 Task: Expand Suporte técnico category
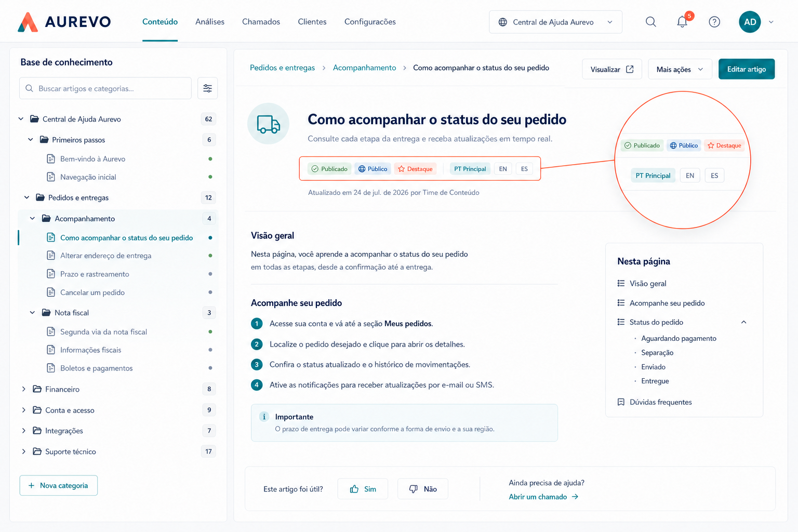23,451
